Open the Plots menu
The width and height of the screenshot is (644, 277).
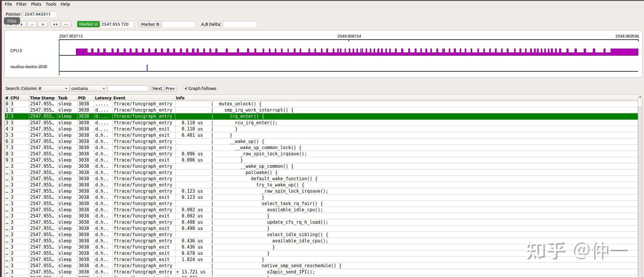(36, 4)
